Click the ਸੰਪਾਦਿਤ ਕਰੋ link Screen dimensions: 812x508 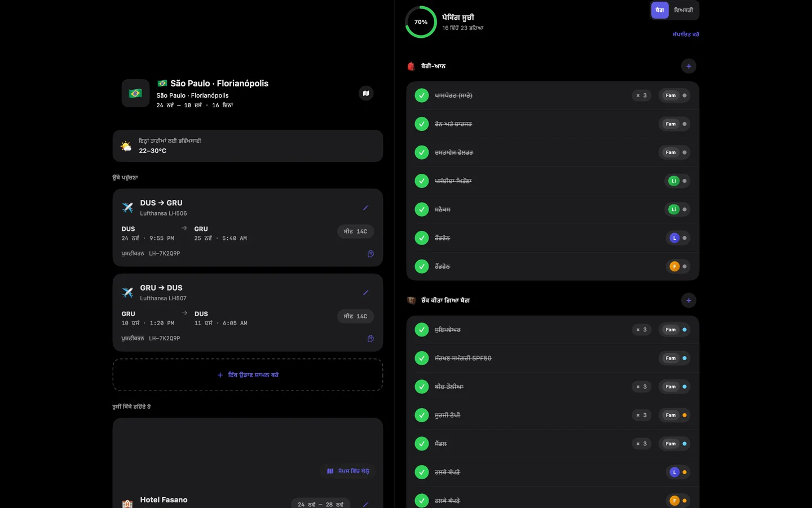click(686, 34)
